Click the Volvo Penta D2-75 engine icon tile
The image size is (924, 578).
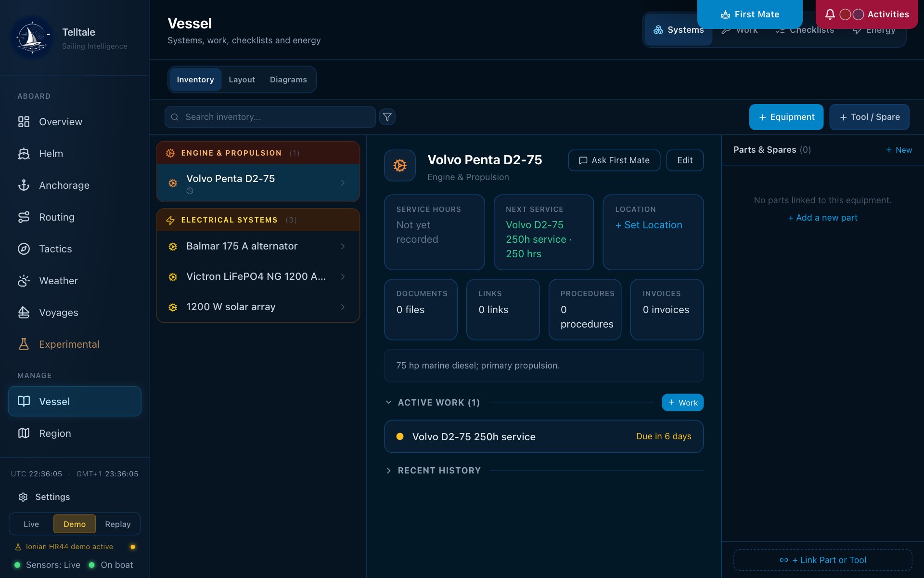tap(399, 165)
